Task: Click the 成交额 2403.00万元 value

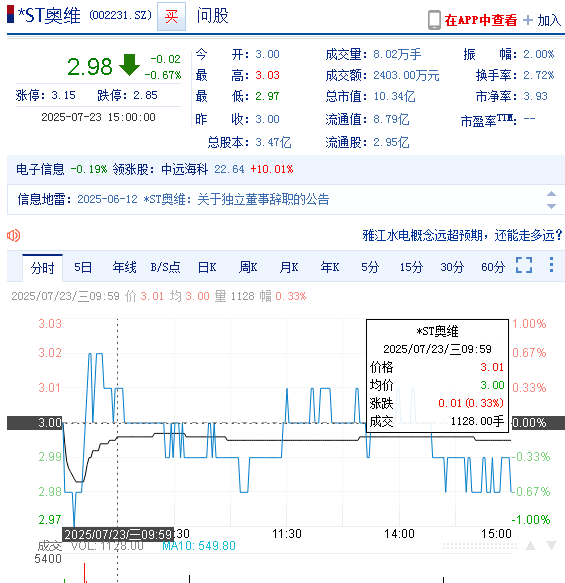Action: (406, 75)
